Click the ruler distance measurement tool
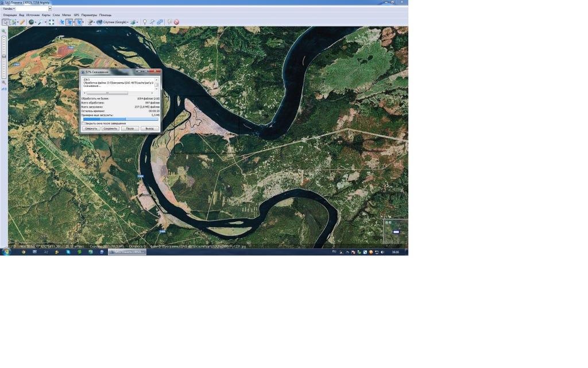The image size is (588, 368). [22, 22]
